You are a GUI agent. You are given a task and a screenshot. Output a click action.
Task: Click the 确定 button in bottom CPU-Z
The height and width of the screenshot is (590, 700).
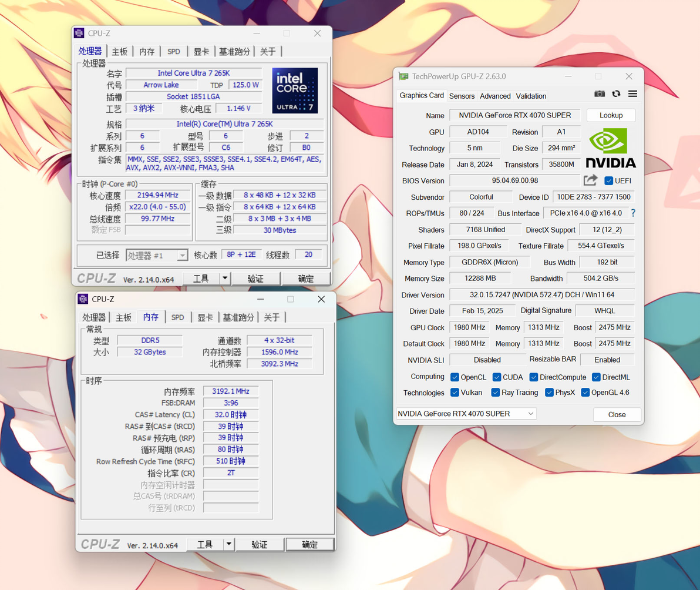pyautogui.click(x=310, y=544)
